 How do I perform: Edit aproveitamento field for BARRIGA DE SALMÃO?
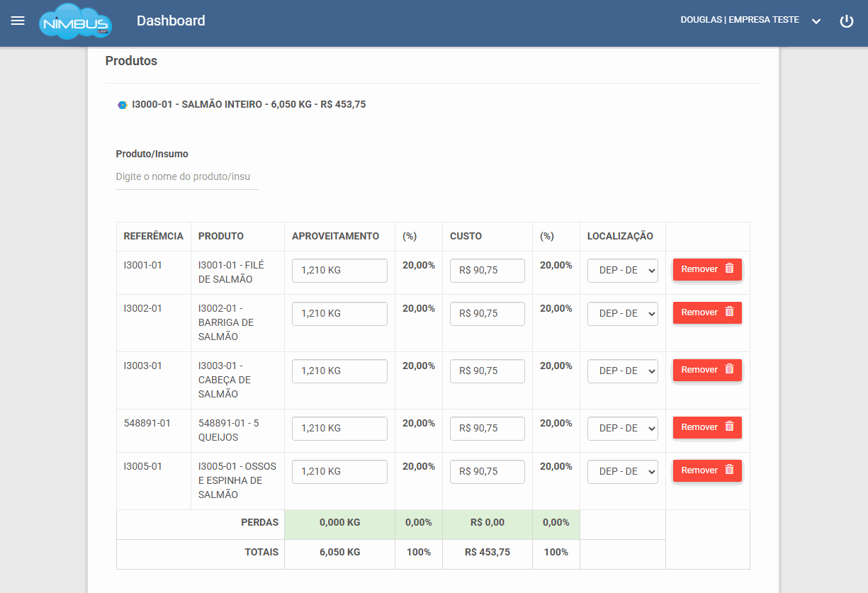[339, 314]
